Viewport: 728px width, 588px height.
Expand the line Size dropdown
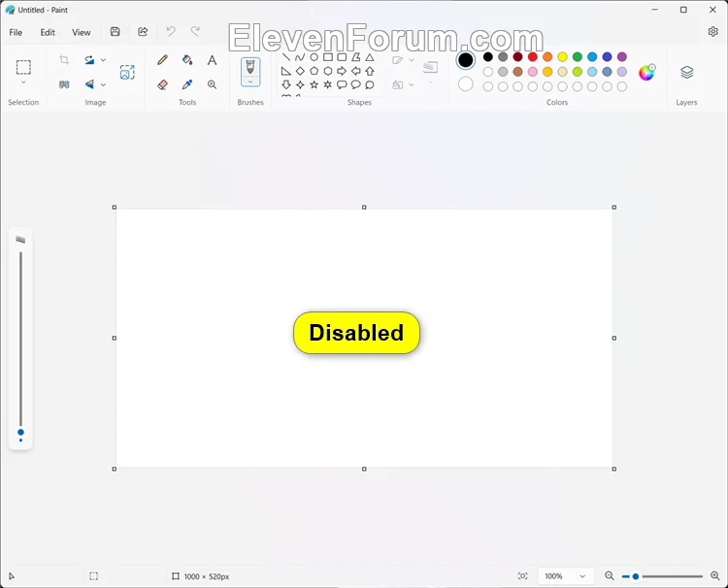click(x=430, y=72)
